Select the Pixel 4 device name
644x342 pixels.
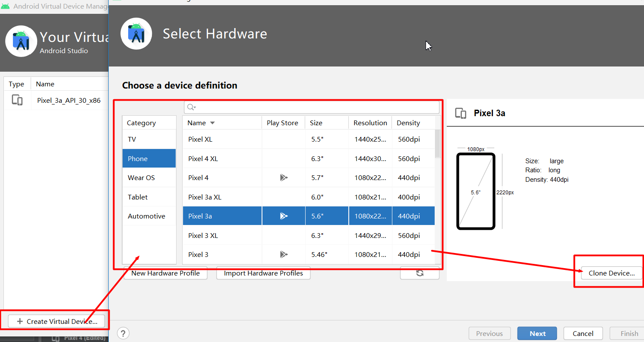(x=199, y=177)
